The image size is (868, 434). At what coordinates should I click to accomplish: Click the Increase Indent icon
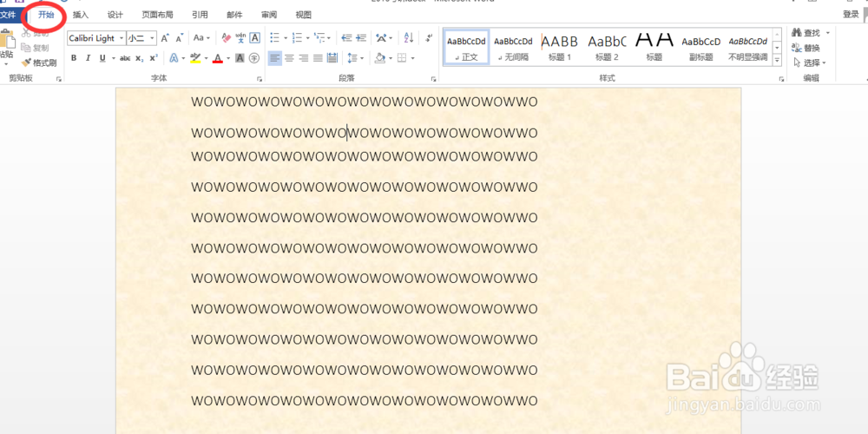tap(361, 37)
